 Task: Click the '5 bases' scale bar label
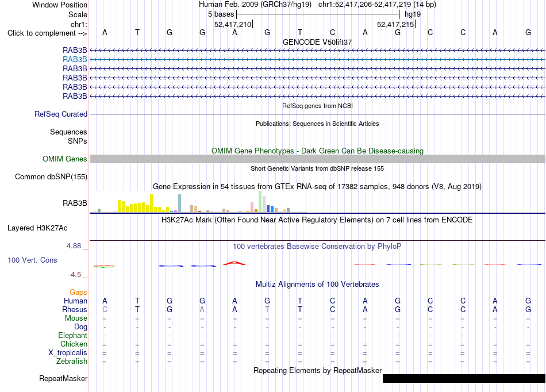click(x=221, y=14)
